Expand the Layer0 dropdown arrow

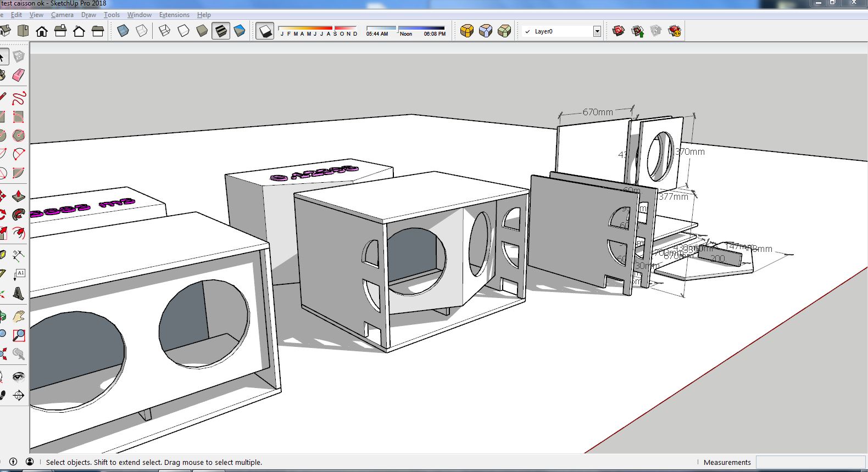pyautogui.click(x=597, y=31)
